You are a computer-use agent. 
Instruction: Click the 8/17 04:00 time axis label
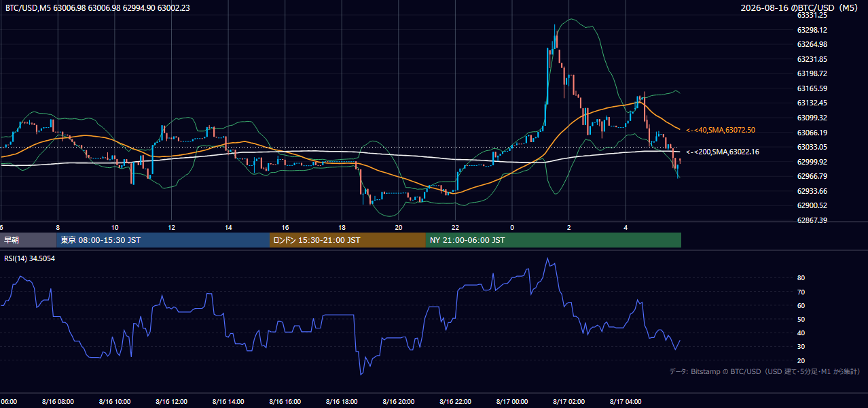point(626,401)
